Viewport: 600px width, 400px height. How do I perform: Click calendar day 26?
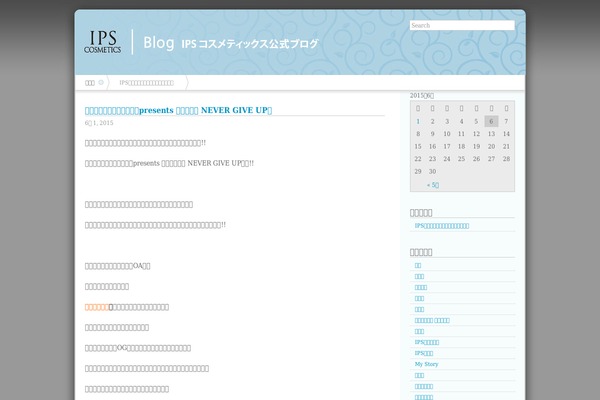coord(476,159)
